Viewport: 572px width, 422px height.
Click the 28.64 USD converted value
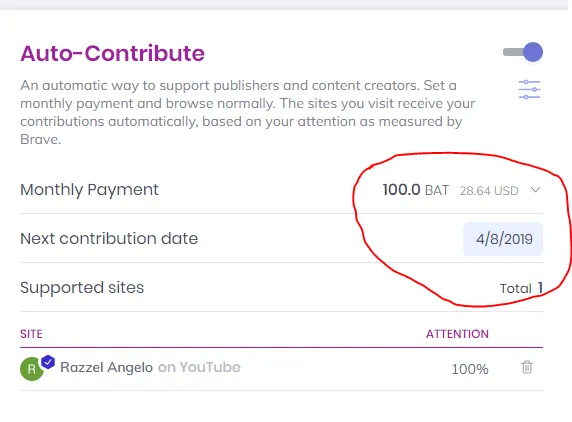coord(489,191)
